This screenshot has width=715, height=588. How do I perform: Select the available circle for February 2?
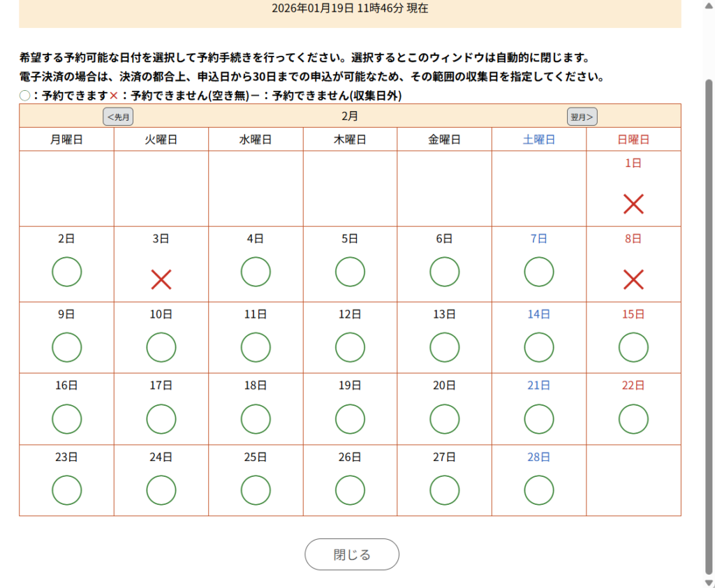click(x=67, y=272)
